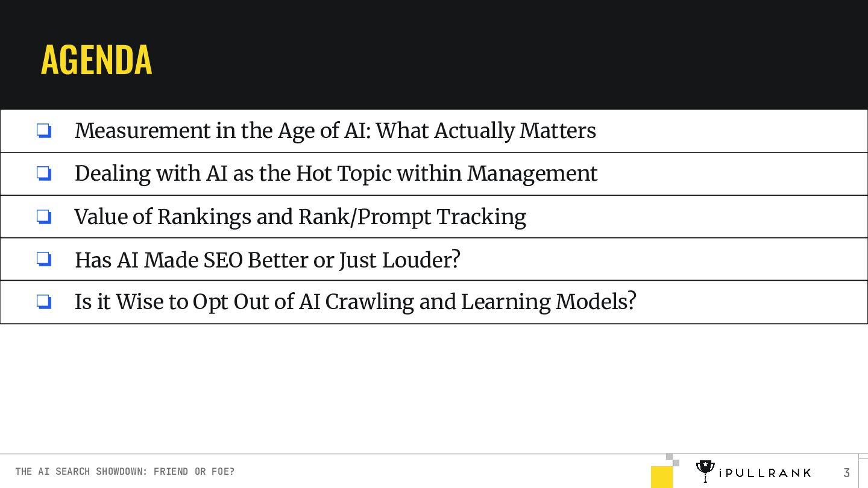Open the Dealing with AI as Hot Topic item
The height and width of the screenshot is (488, 868).
(x=336, y=174)
